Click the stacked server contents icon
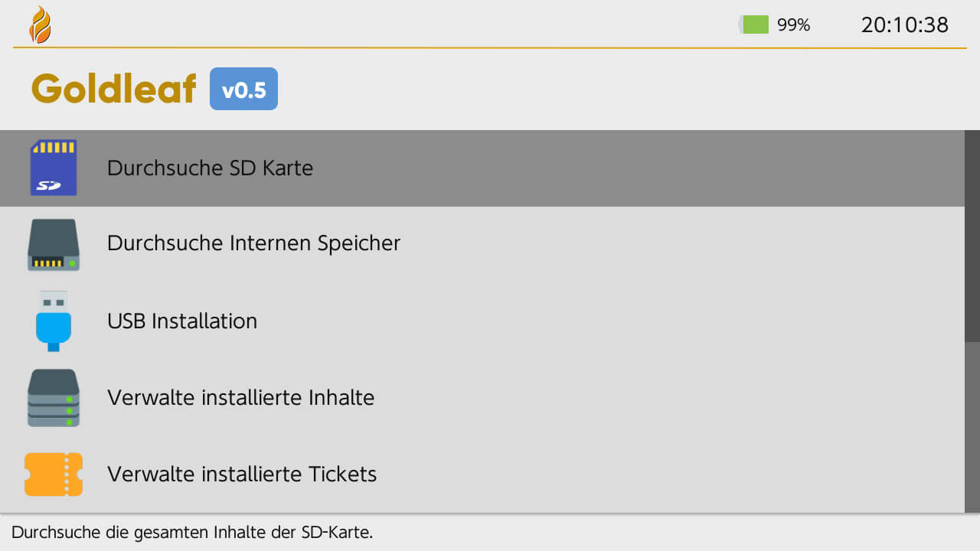The width and height of the screenshot is (980, 551). [x=54, y=397]
